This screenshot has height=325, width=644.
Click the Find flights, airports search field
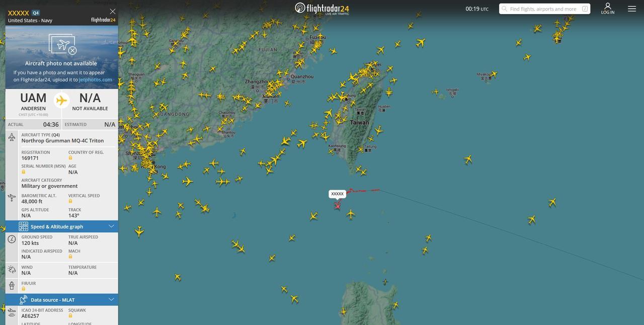pyautogui.click(x=544, y=9)
